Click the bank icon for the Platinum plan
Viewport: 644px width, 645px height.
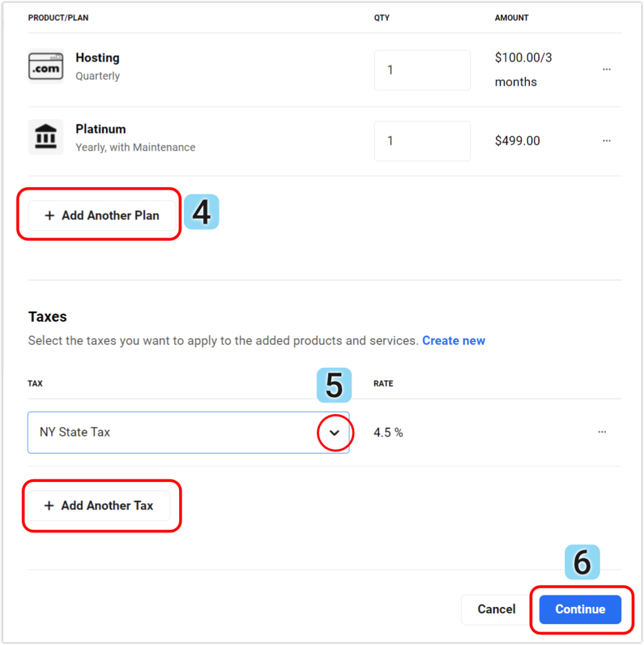point(45,137)
